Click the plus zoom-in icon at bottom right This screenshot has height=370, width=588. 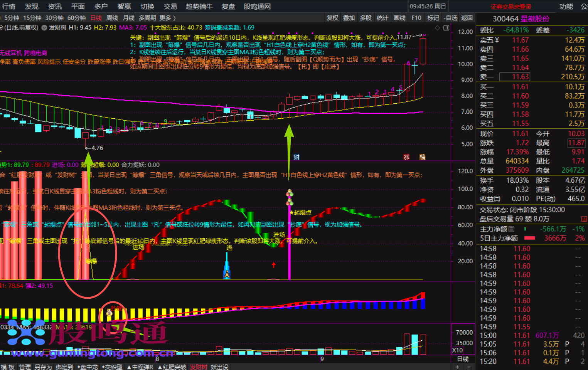457,367
